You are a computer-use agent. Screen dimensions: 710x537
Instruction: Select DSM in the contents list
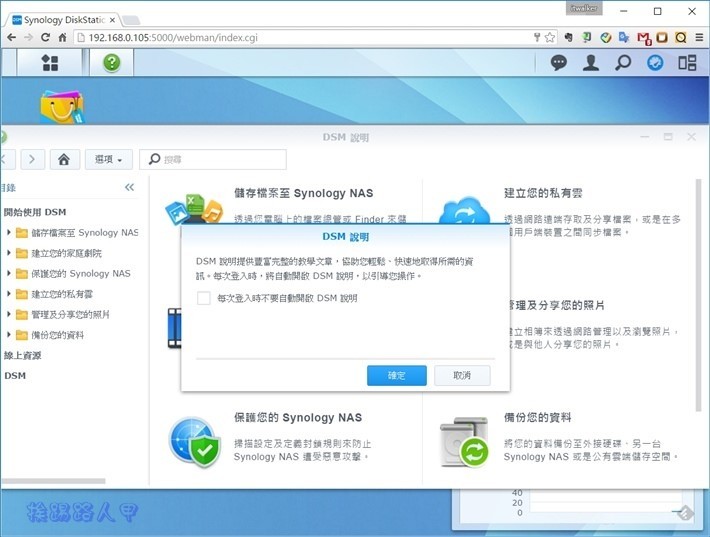15,375
